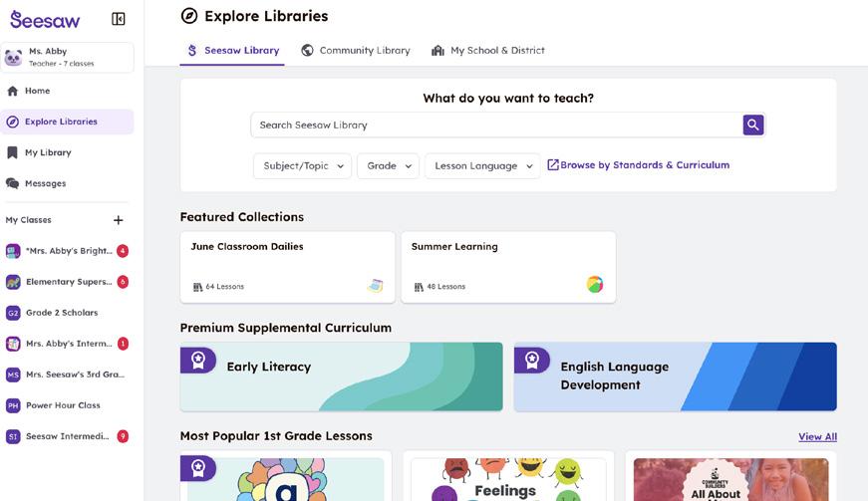
Task: Click the Community Library globe icon
Action: (x=307, y=51)
